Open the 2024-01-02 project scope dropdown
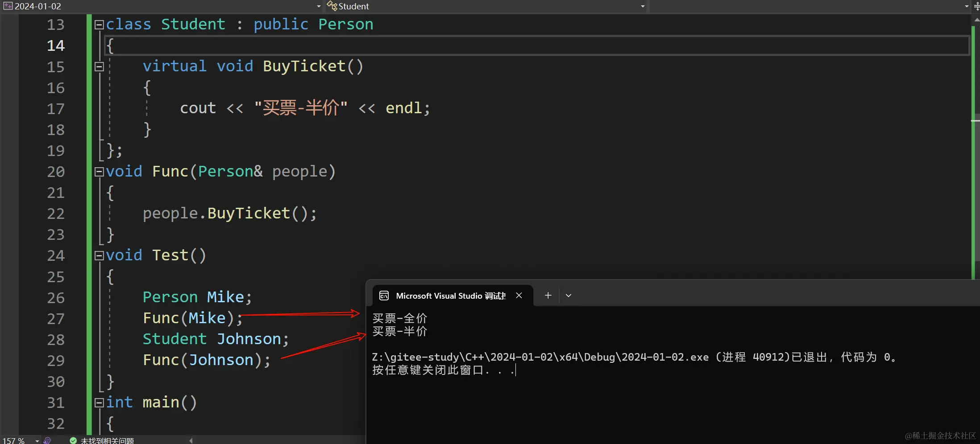Viewport: 980px width, 444px height. click(x=318, y=6)
